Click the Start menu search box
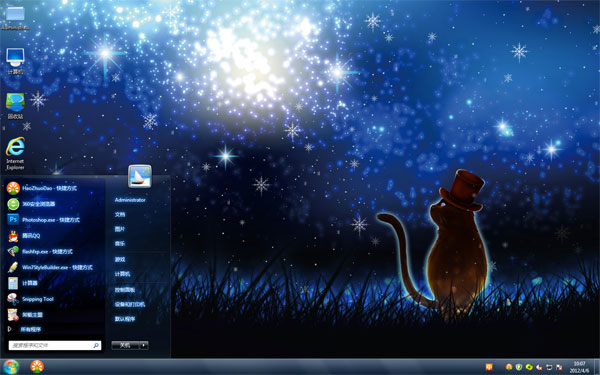 coord(55,345)
